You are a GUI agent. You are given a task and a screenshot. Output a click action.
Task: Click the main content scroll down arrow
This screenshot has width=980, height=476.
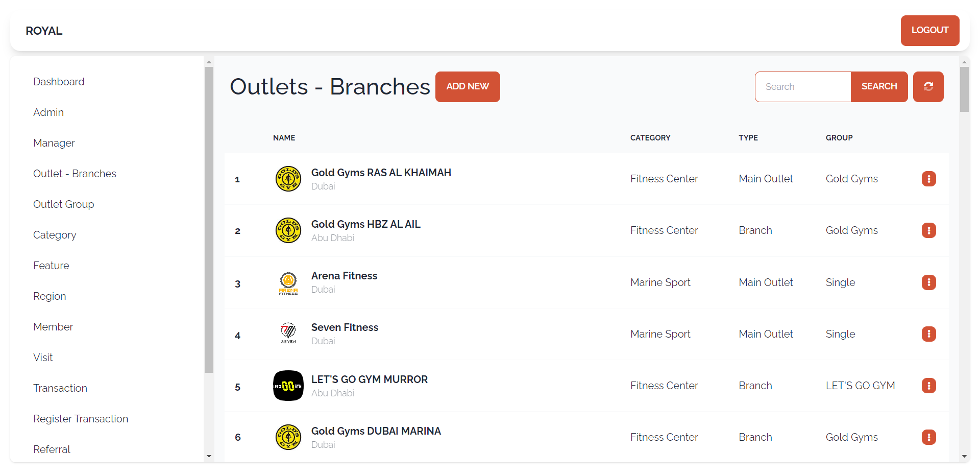pyautogui.click(x=964, y=457)
